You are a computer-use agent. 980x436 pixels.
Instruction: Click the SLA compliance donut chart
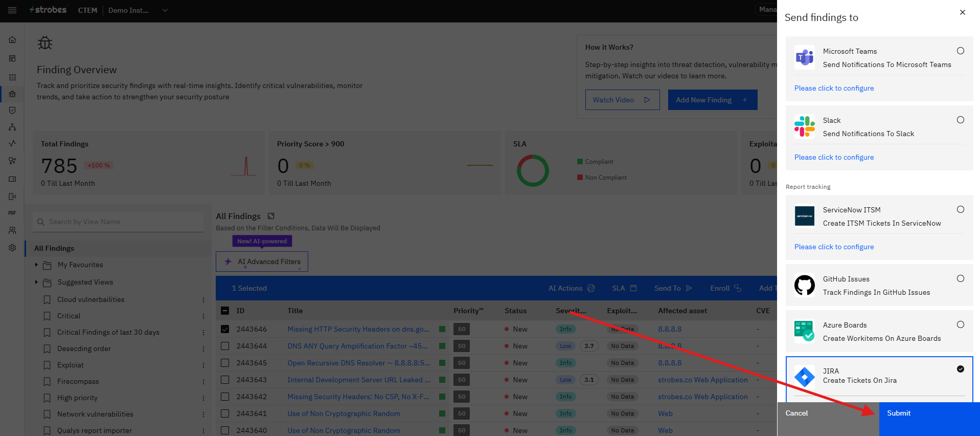533,170
